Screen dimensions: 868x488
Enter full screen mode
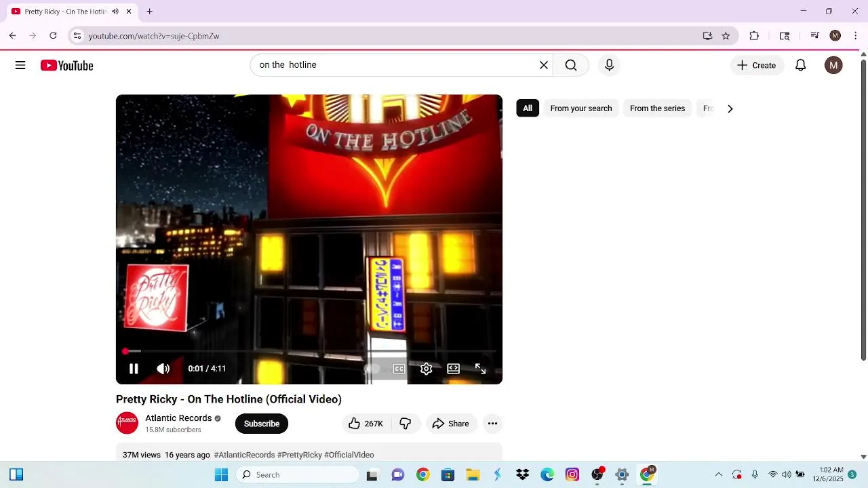click(480, 369)
